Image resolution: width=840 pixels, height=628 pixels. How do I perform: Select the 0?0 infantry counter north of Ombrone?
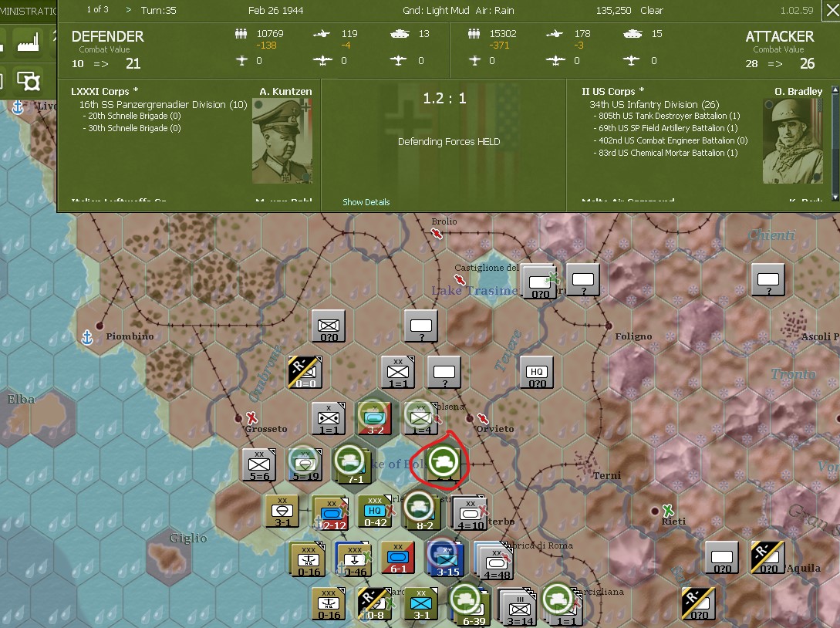(329, 326)
